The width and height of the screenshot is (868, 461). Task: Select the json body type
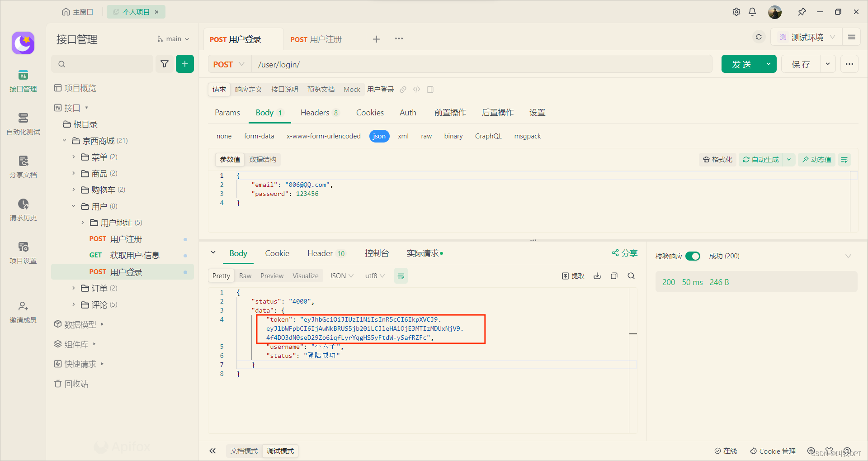379,136
